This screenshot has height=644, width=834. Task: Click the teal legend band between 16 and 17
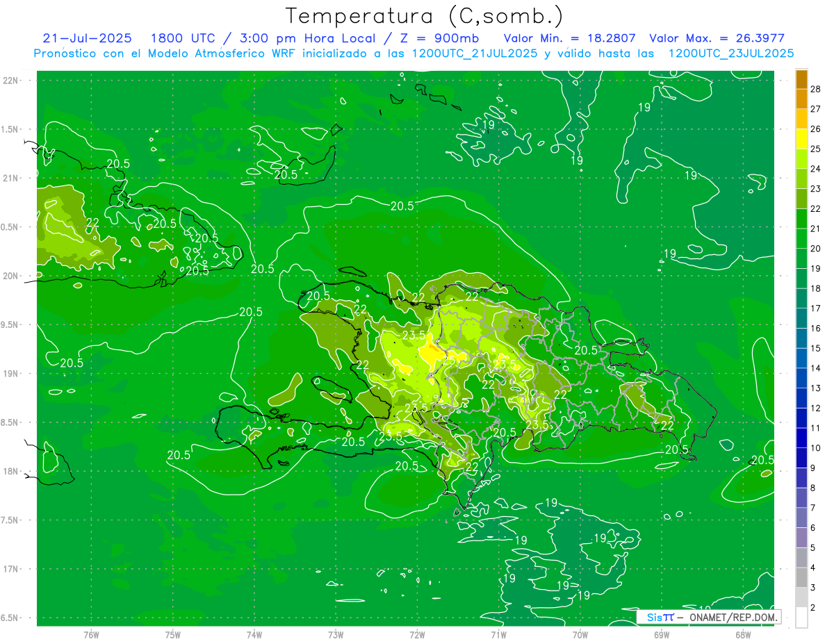(801, 318)
